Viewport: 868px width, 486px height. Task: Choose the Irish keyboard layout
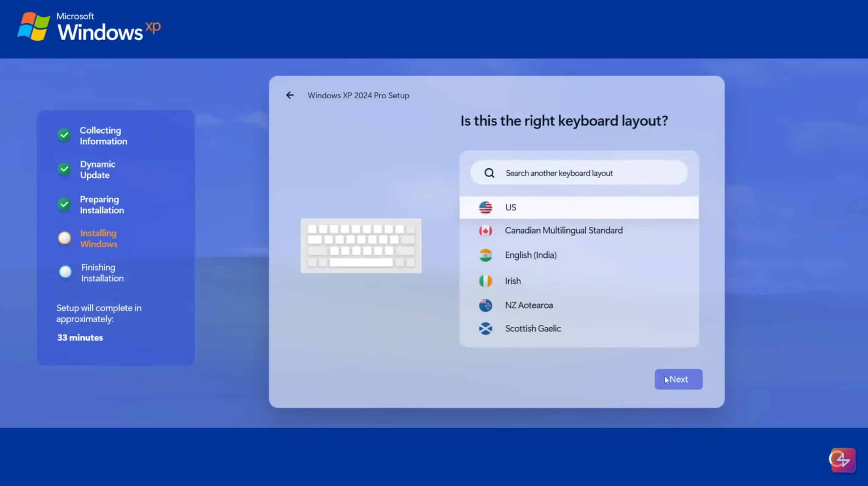579,281
